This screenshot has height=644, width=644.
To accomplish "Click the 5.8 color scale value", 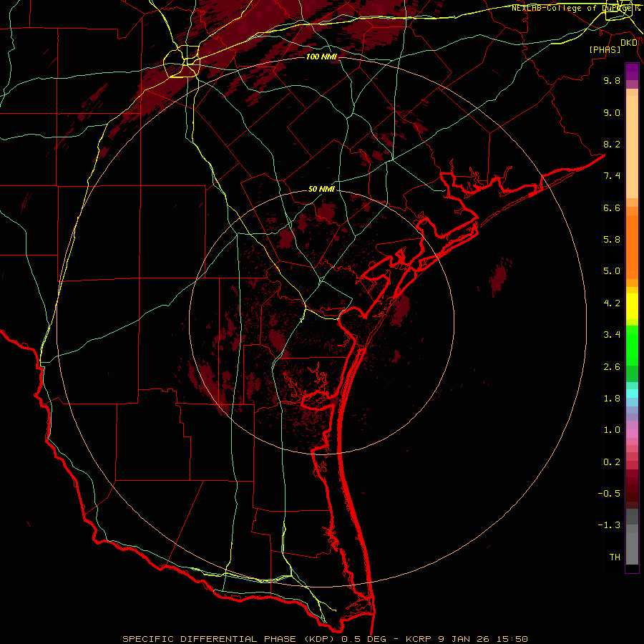I will (612, 240).
